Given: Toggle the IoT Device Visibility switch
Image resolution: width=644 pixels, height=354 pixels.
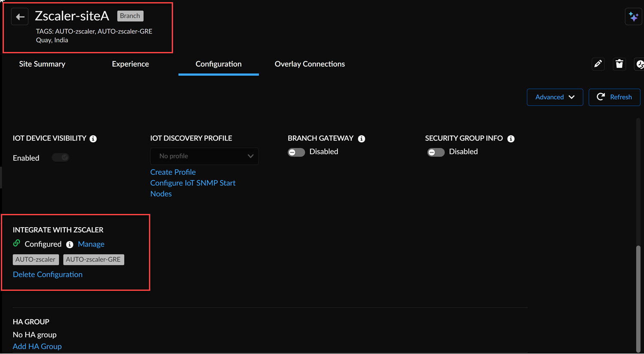Looking at the screenshot, I should tap(61, 158).
